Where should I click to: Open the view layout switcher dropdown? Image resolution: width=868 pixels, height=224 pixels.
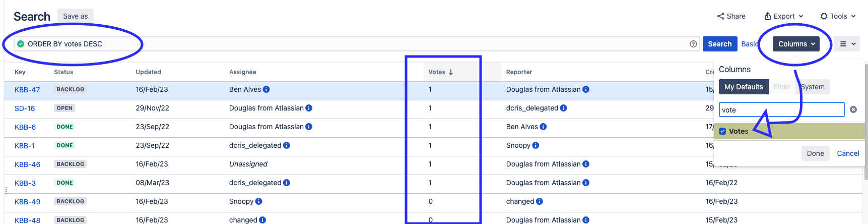[x=847, y=44]
